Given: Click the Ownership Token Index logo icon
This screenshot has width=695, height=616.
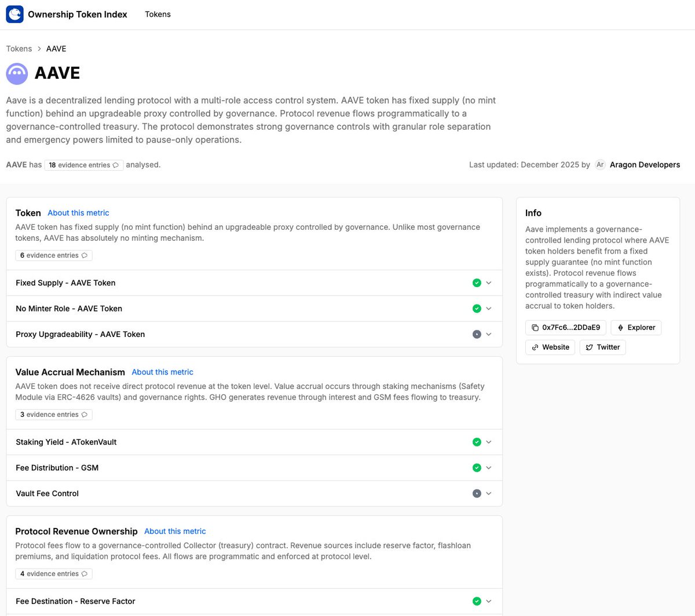Looking at the screenshot, I should click(14, 14).
